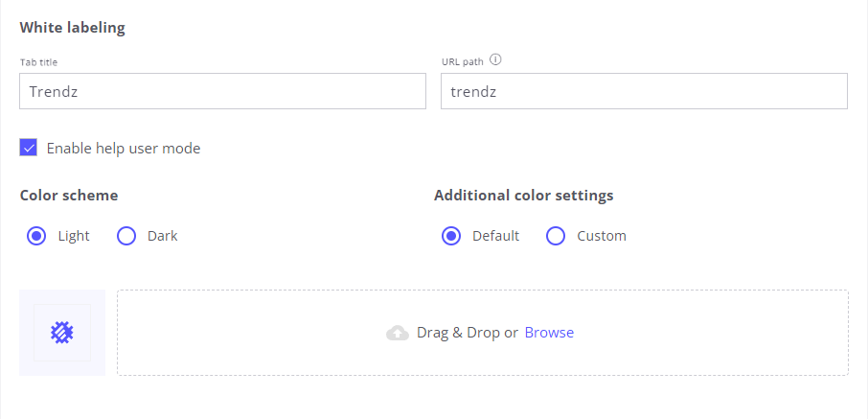This screenshot has height=419, width=868.
Task: Disable the Enable help user mode checkbox
Action: (x=29, y=148)
